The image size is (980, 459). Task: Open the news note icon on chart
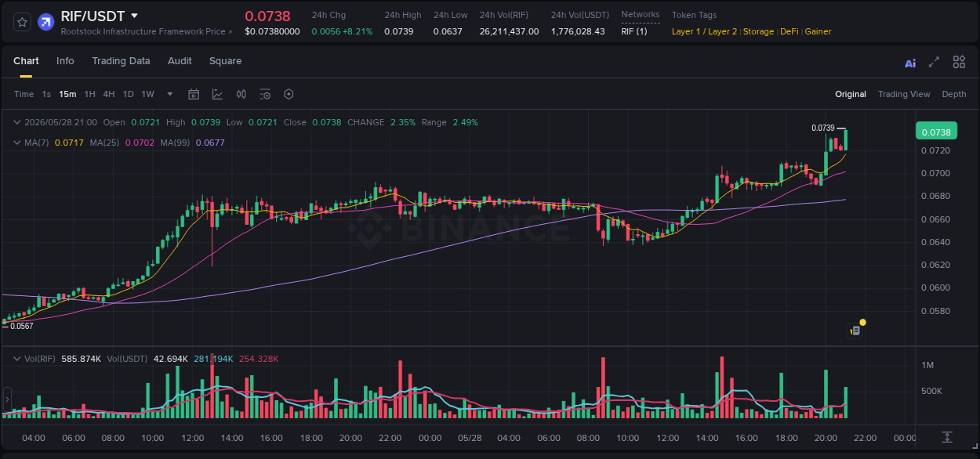pyautogui.click(x=855, y=331)
